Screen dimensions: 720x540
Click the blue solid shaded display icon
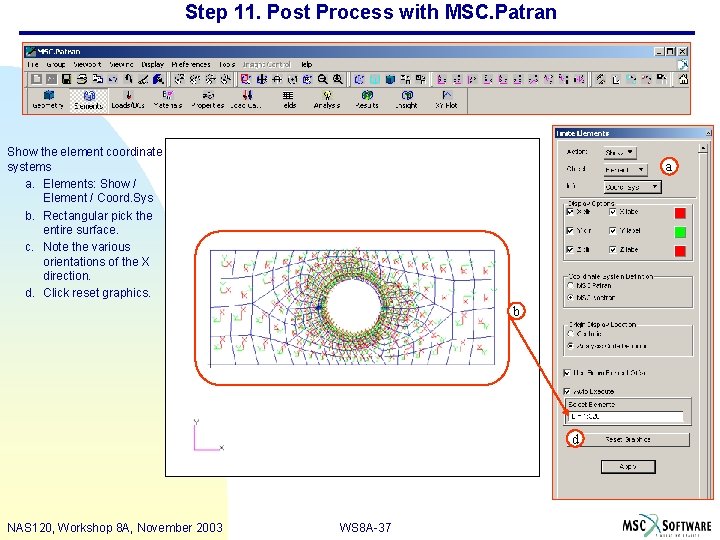tap(390, 79)
